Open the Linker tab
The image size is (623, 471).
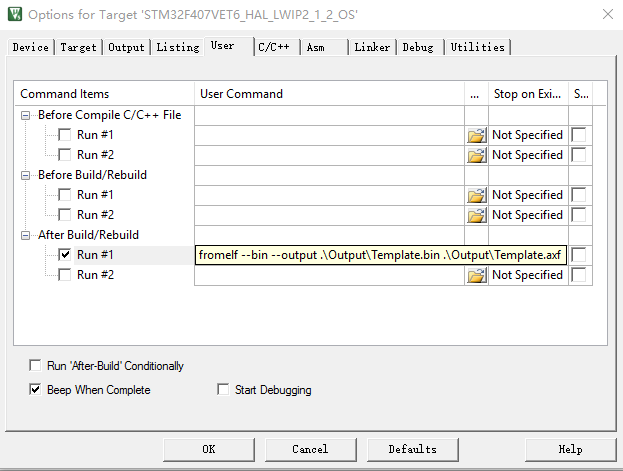tap(373, 47)
